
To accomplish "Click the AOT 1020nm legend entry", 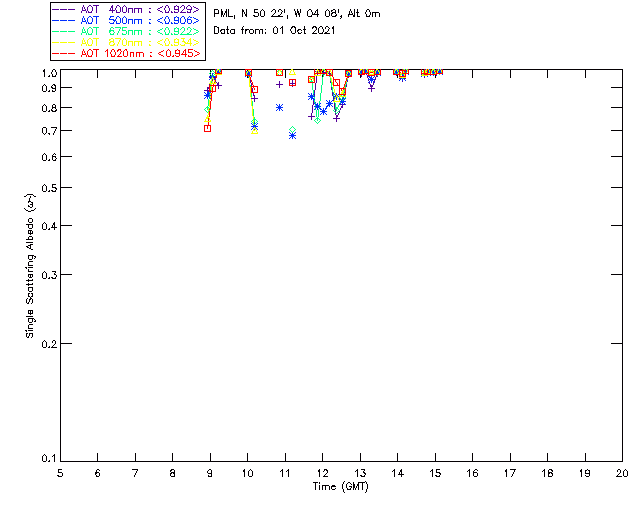I will [x=126, y=53].
